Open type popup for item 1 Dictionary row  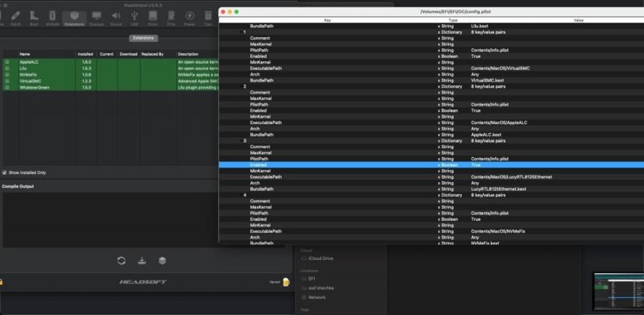[x=439, y=32]
